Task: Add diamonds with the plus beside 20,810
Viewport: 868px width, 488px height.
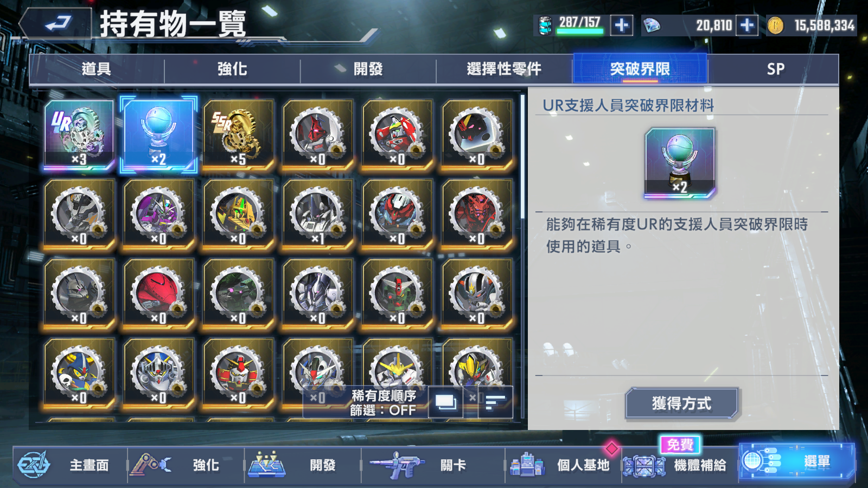Action: point(747,25)
